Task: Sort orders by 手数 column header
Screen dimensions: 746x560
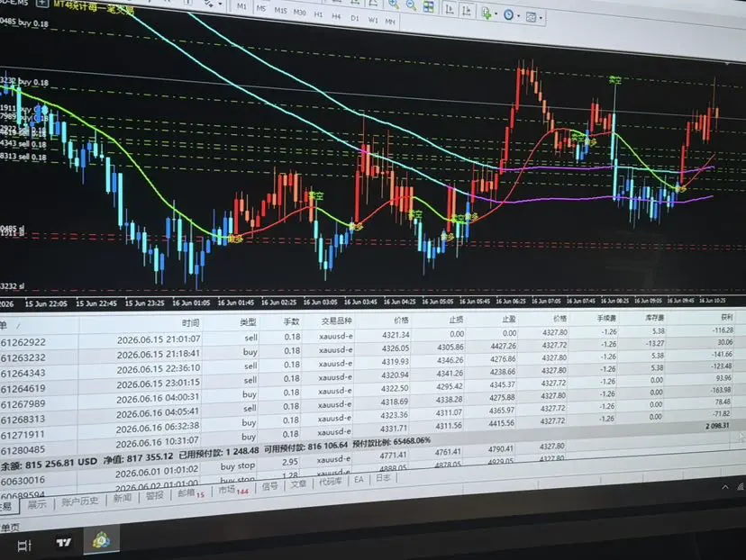Action: 291,321
